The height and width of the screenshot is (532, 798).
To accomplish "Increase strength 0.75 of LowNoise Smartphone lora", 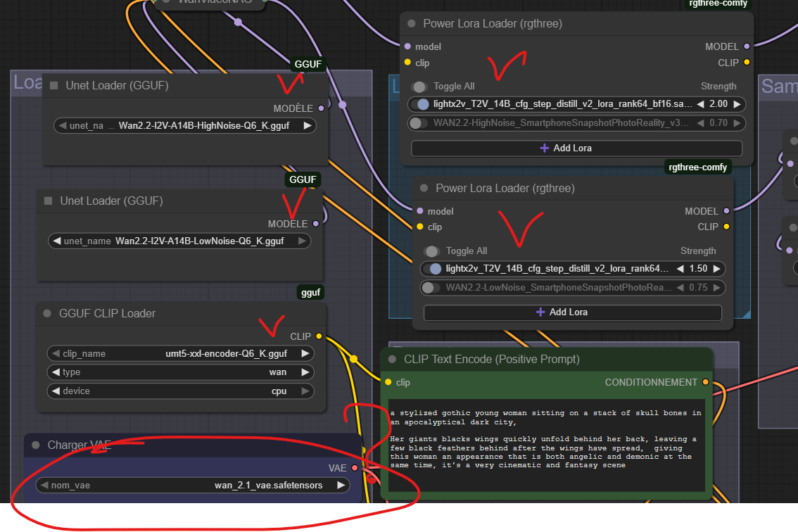I will [716, 288].
